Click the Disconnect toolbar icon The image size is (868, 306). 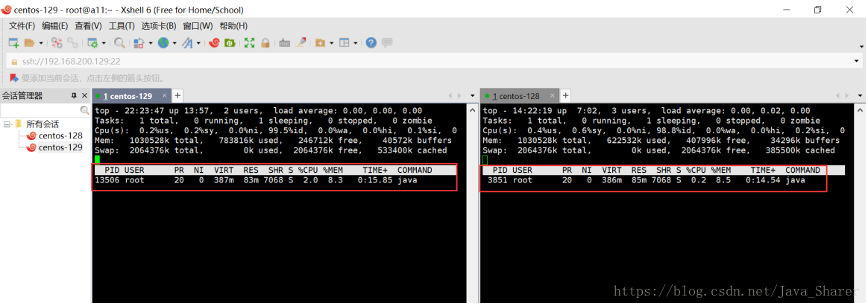(x=57, y=42)
